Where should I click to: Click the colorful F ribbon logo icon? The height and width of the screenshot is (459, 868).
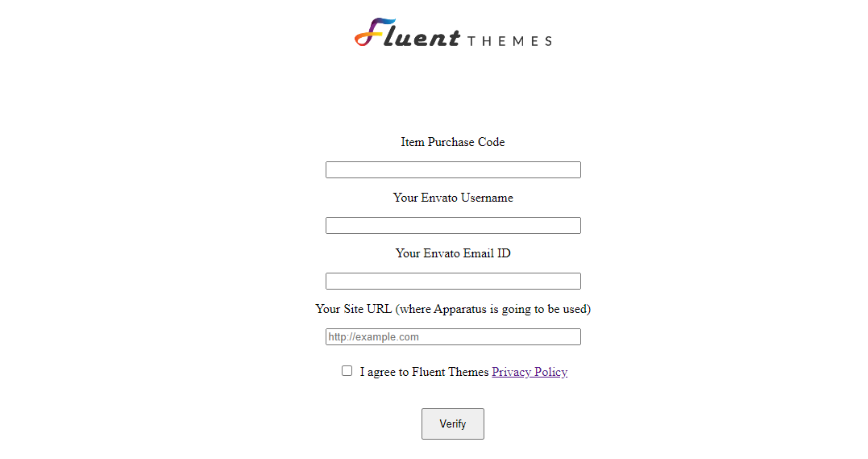[374, 32]
